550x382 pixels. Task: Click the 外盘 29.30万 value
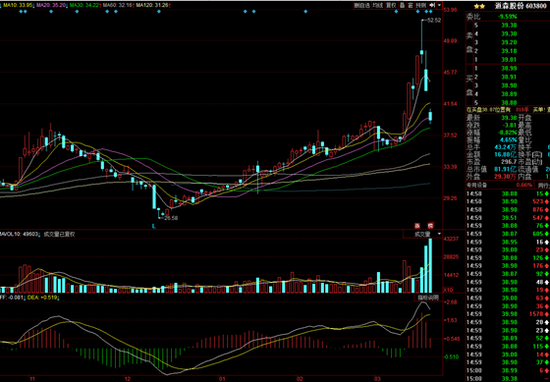click(x=505, y=176)
